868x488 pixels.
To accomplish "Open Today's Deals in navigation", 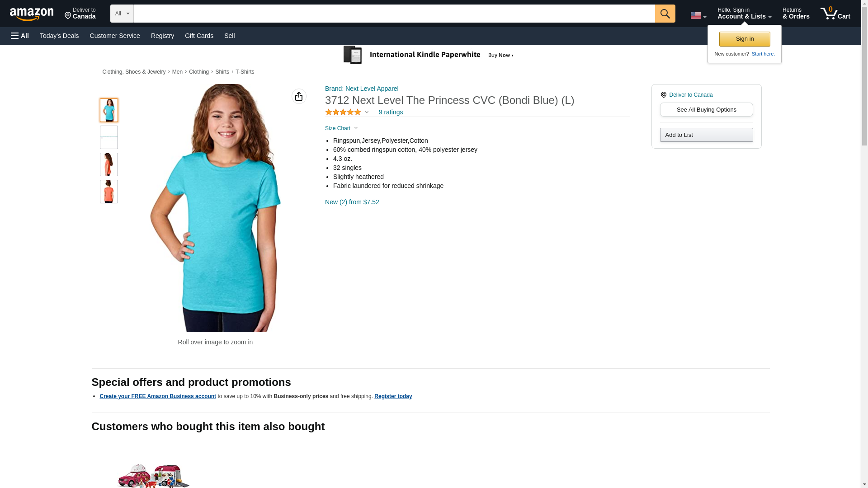I will tap(59, 36).
